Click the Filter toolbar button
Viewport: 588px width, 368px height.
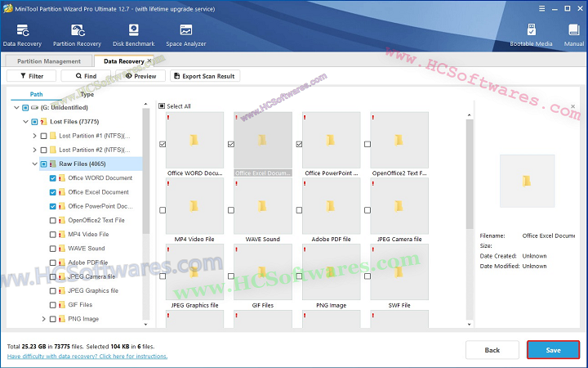tap(31, 76)
